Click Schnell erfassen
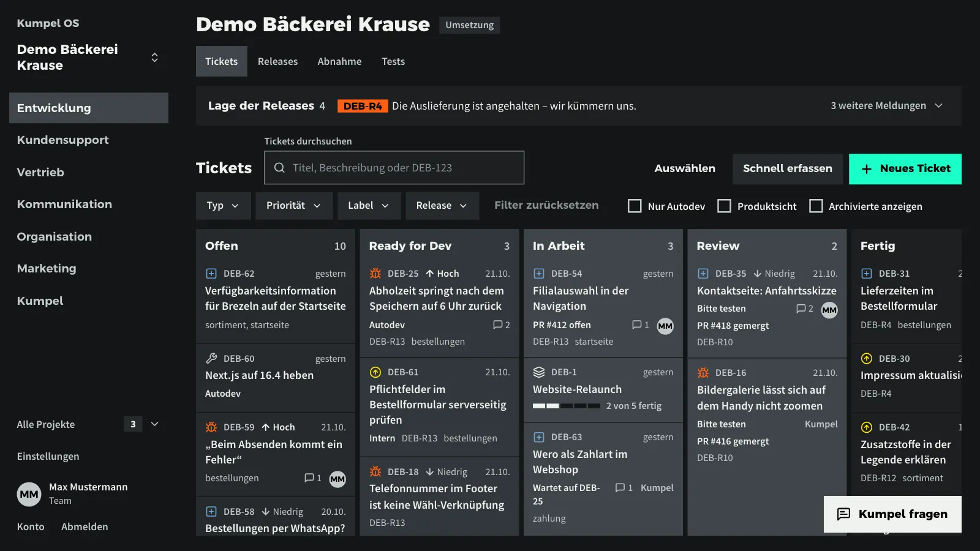This screenshot has height=551, width=980. 788,169
